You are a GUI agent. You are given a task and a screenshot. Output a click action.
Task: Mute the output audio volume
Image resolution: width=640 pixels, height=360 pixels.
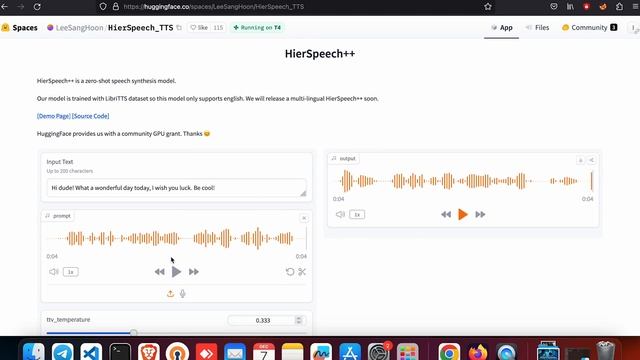(340, 214)
